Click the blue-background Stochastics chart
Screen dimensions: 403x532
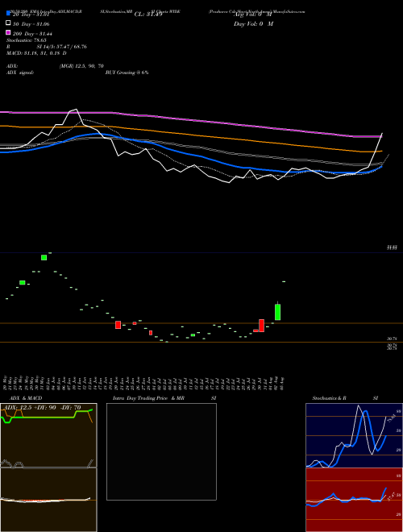(354, 435)
